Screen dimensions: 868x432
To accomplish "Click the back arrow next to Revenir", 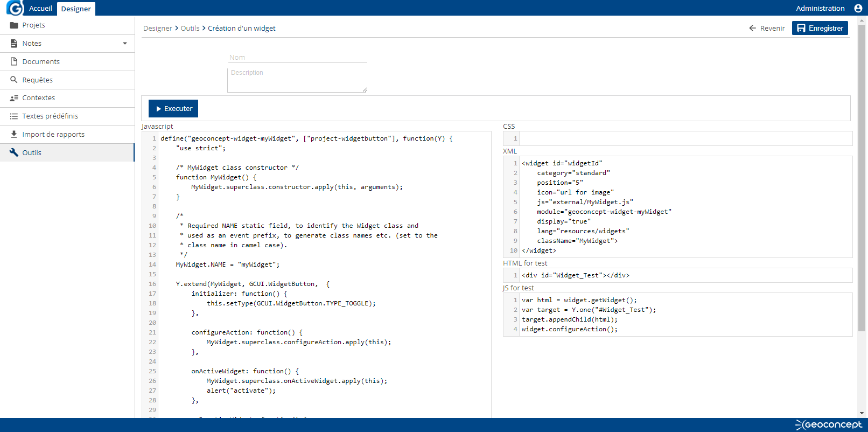I will click(x=753, y=28).
